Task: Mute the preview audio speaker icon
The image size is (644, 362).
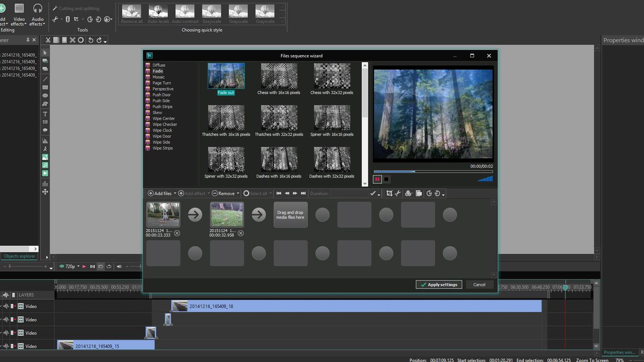Action: (x=119, y=267)
